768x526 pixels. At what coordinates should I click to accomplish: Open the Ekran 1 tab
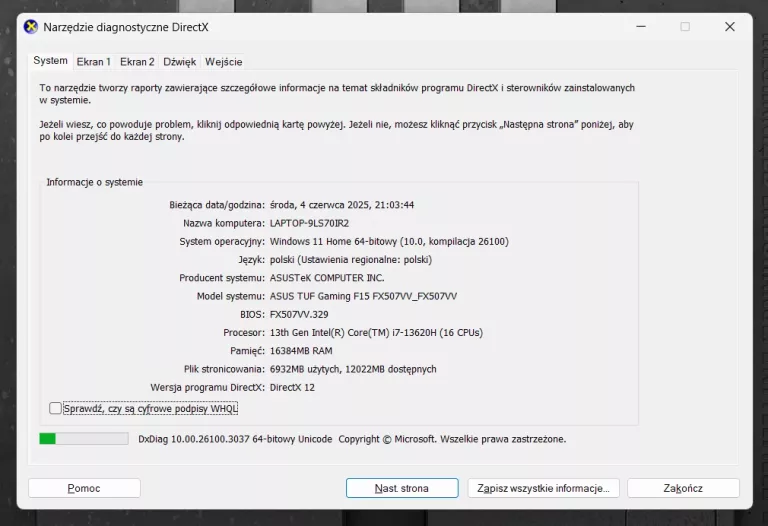click(x=94, y=62)
